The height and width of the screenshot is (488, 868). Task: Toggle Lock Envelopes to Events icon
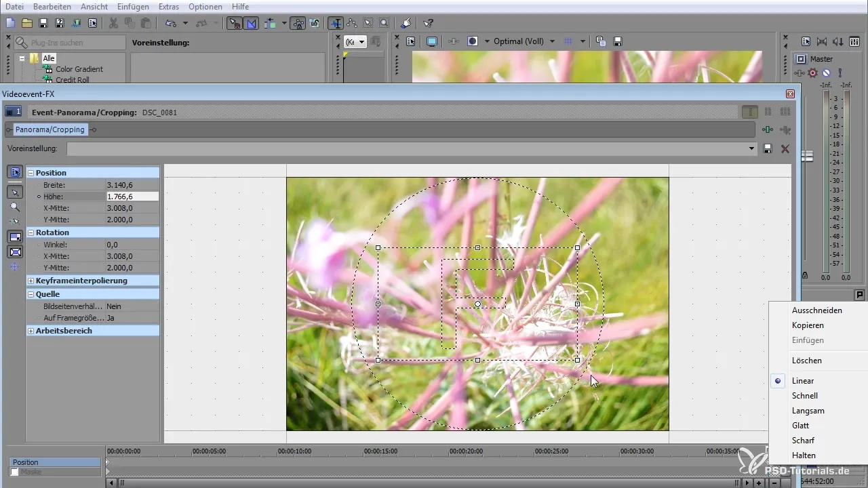click(x=298, y=23)
